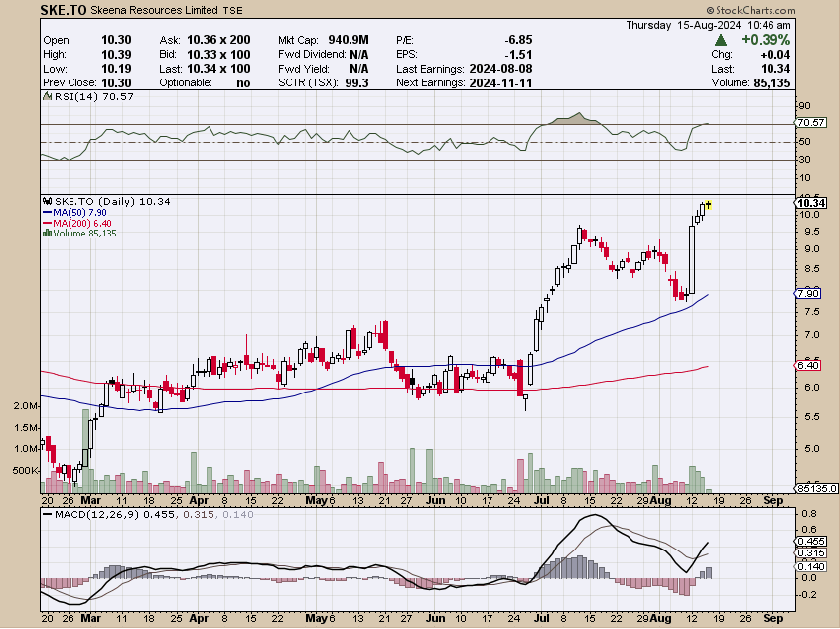Click the Optionable value no
This screenshot has width=840, height=629.
(243, 83)
